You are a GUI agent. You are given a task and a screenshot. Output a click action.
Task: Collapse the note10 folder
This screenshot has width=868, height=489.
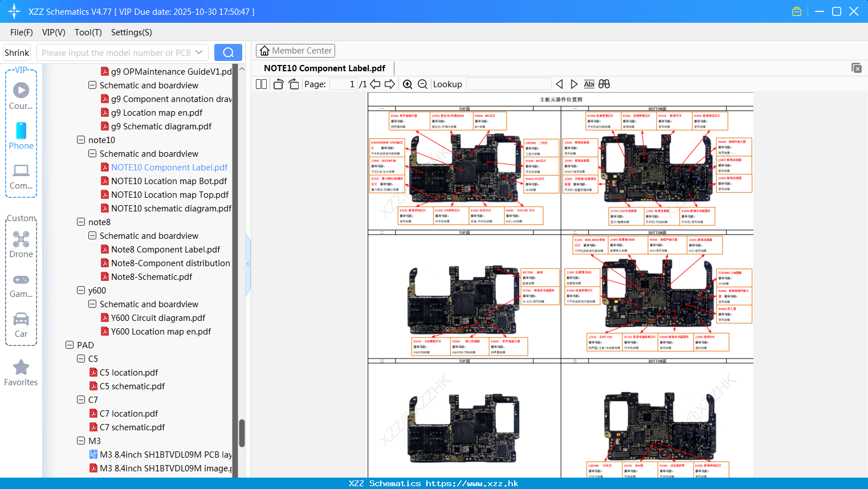81,140
